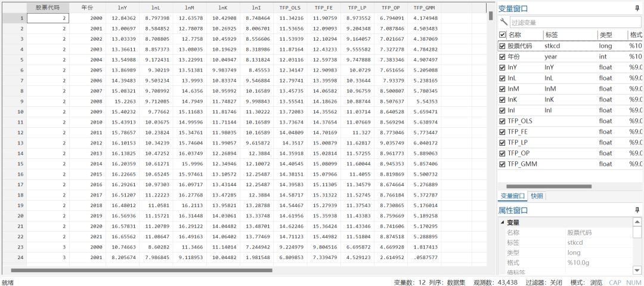This screenshot has width=644, height=286.
Task: Select the TFP_FE column header
Action: 324,7
